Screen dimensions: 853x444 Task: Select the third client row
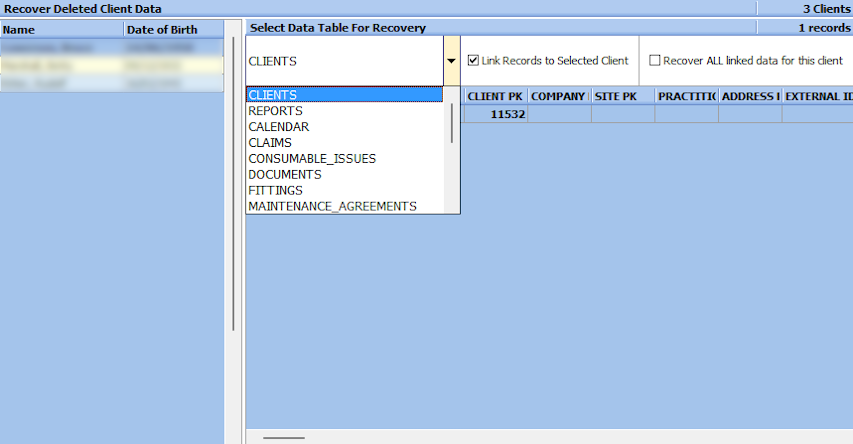[112, 83]
